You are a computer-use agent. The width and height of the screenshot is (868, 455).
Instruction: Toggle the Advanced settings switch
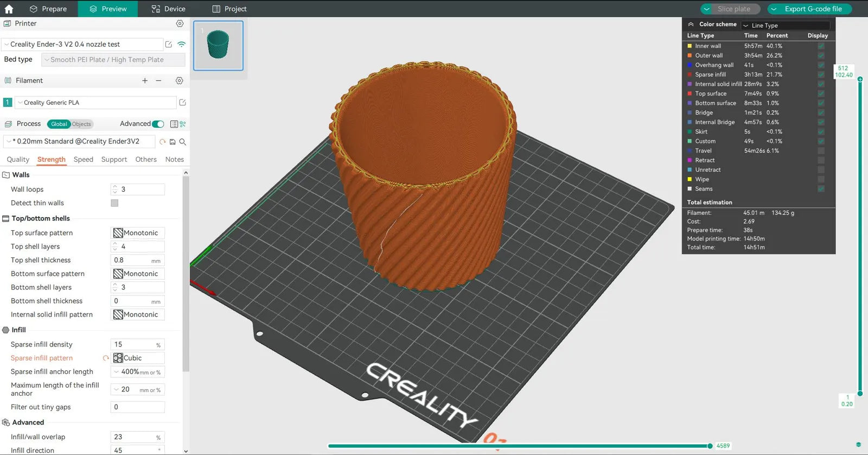158,124
